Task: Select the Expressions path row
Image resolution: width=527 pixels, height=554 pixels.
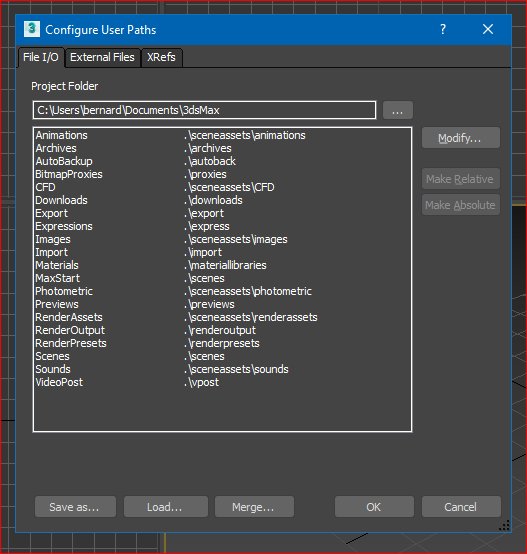Action: coord(223,226)
